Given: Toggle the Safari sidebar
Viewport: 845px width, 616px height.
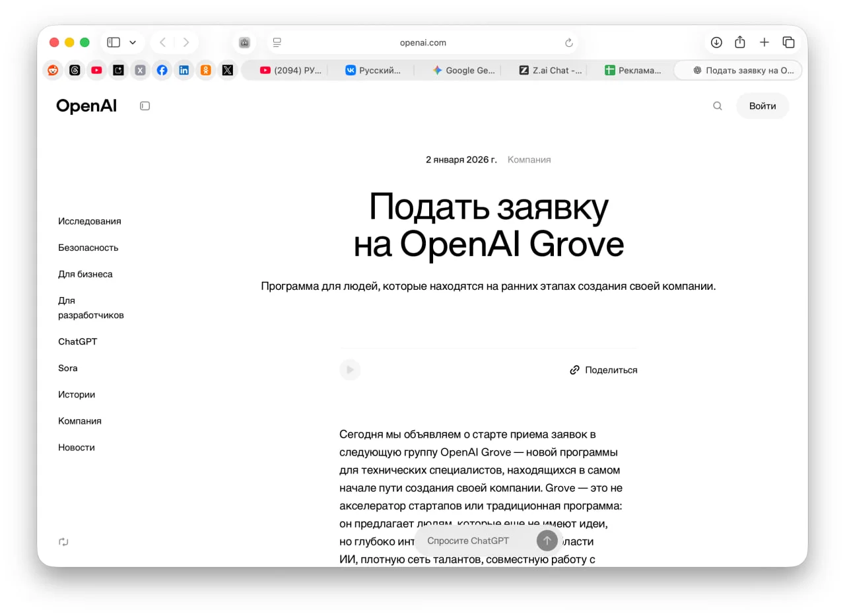Looking at the screenshot, I should [x=114, y=42].
